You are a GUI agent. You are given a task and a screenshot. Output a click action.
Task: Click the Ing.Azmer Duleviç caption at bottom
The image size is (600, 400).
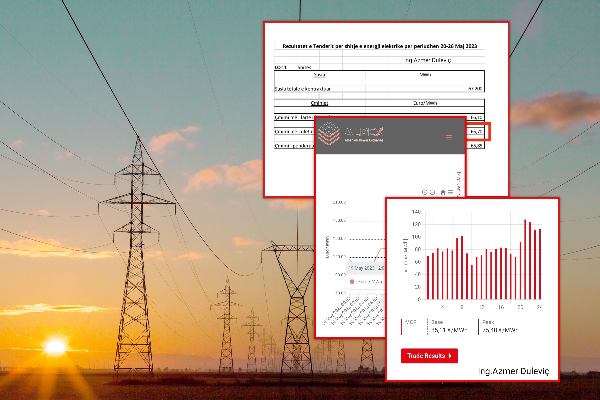(515, 370)
